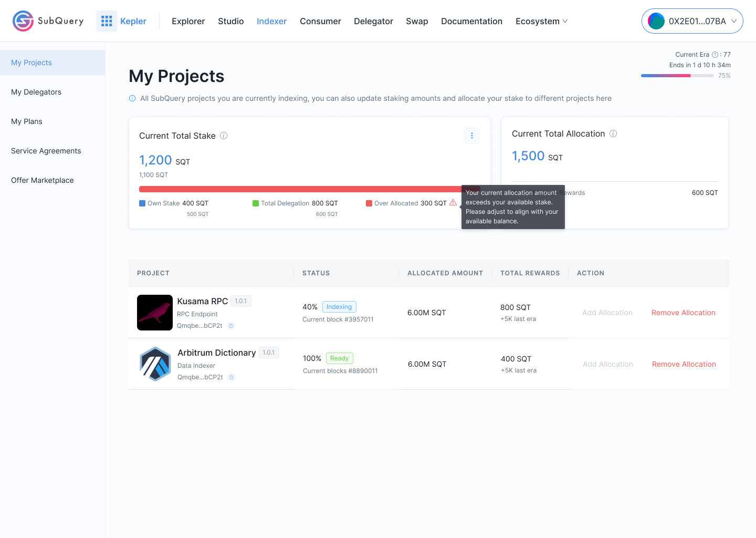Remove allocation from Kusama RPC
This screenshot has height=538, width=756.
[684, 313]
